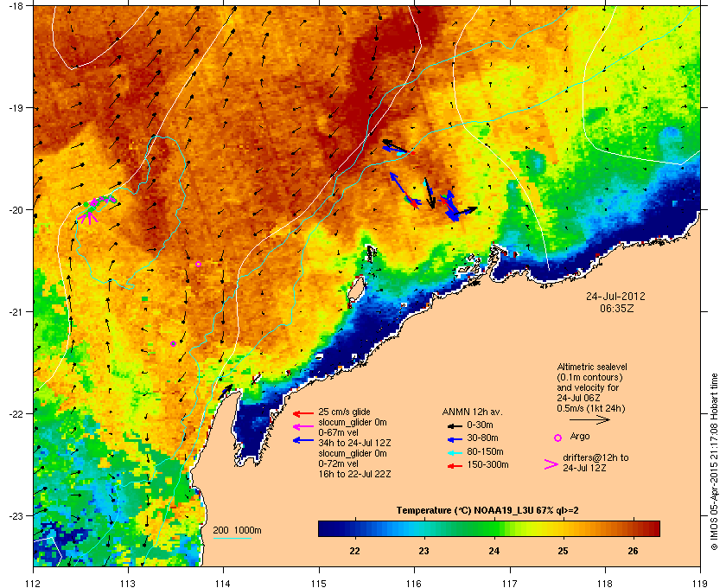Click the 0.5m/s velocity scale arrow
This screenshot has width=726, height=588.
coord(589,420)
